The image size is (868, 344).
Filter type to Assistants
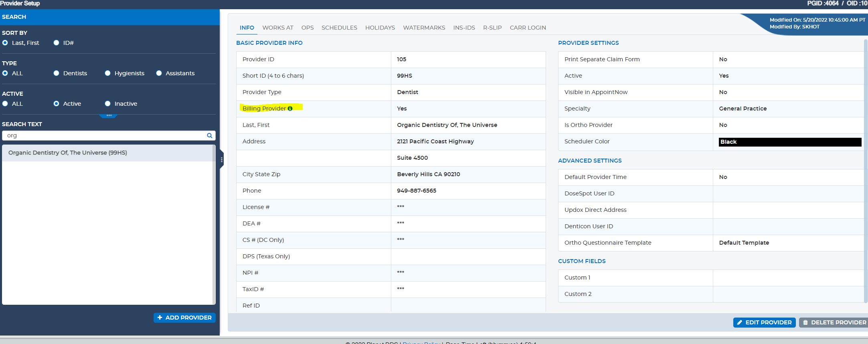(159, 73)
